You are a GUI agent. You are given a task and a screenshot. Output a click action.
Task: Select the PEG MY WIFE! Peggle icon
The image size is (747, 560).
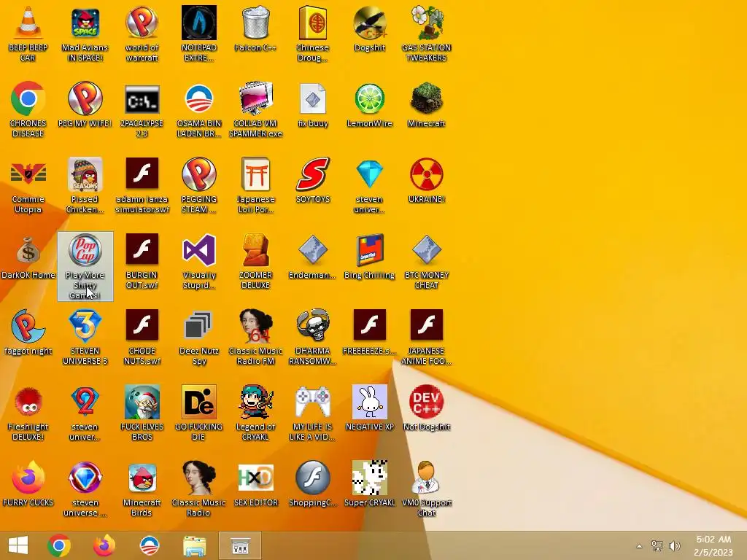(x=85, y=98)
